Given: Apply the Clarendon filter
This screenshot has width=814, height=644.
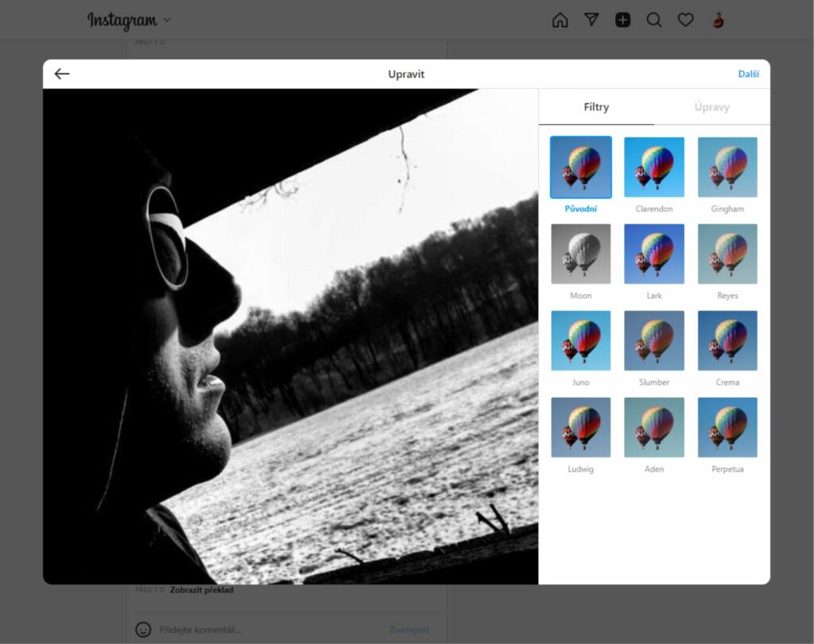Looking at the screenshot, I should tap(653, 167).
